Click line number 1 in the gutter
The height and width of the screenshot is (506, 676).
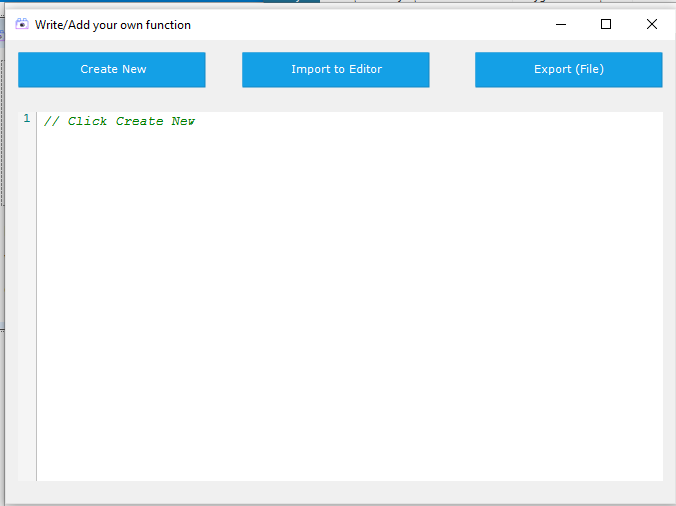27,119
